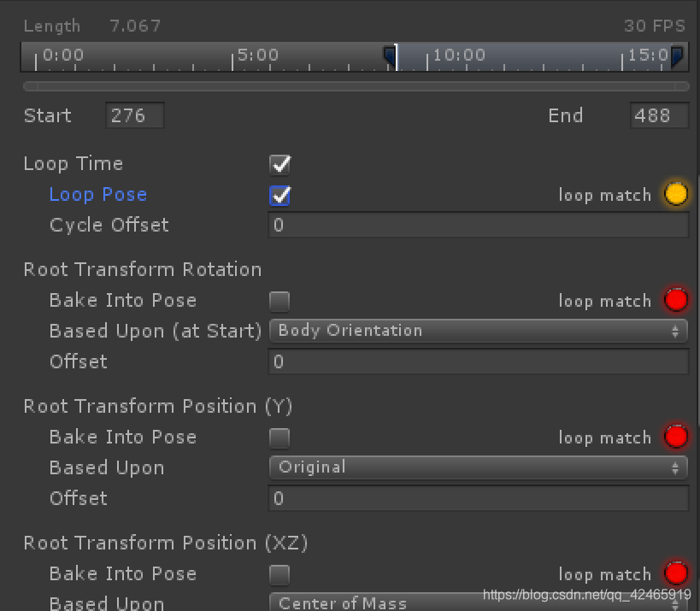Screen dimensions: 700x611
Task: Open the Original based-upon dropdown
Action: [x=478, y=467]
